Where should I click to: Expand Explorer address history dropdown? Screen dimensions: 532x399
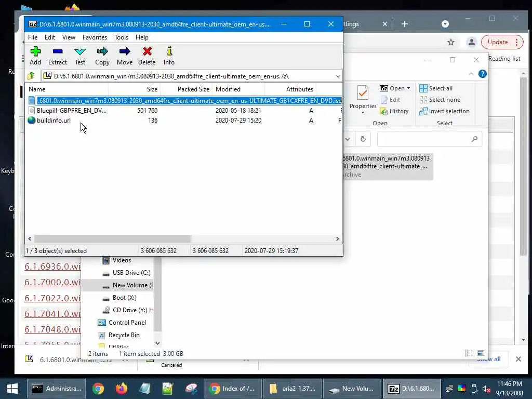tap(348, 139)
